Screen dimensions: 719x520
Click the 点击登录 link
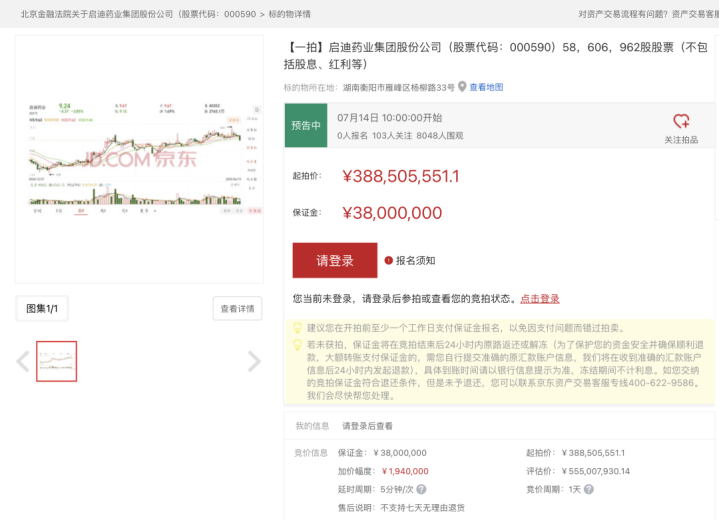[x=539, y=299]
